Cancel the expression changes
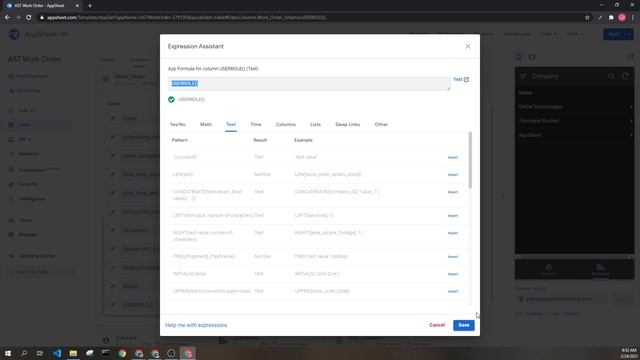The height and width of the screenshot is (360, 640). tap(437, 325)
